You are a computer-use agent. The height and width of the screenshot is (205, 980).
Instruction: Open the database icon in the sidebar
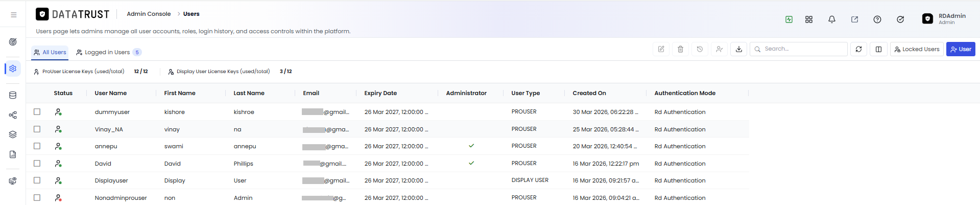[13, 95]
